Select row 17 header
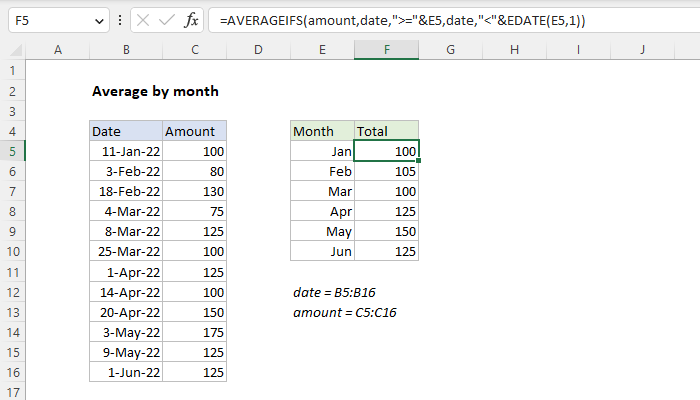Viewport: 700px width, 400px height. (12, 392)
